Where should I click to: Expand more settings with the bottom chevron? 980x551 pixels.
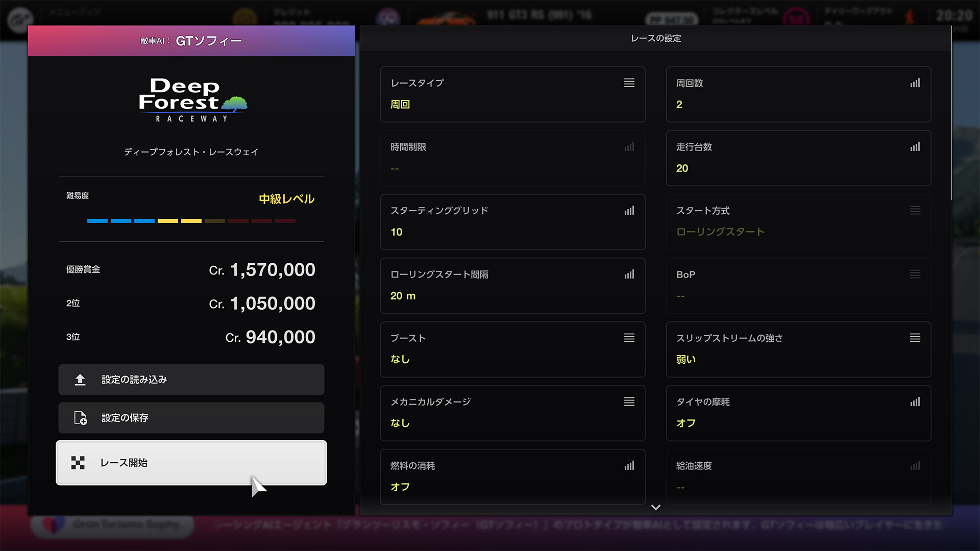coord(656,508)
